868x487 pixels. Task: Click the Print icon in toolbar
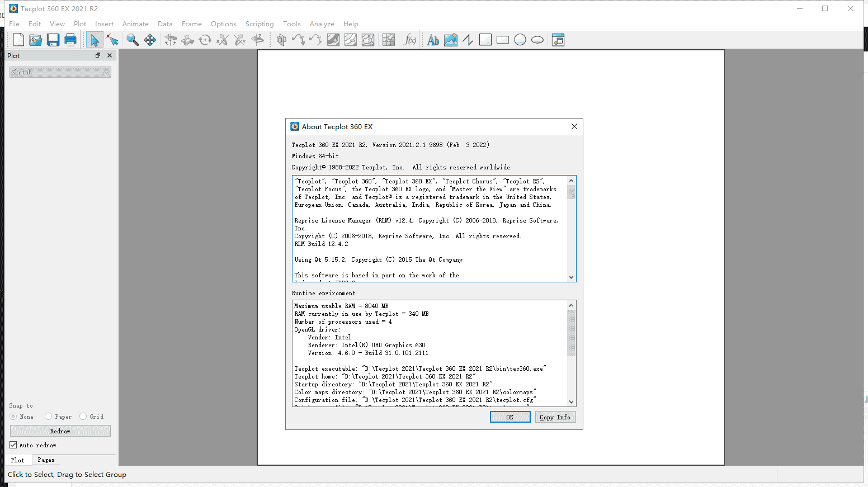click(x=70, y=40)
